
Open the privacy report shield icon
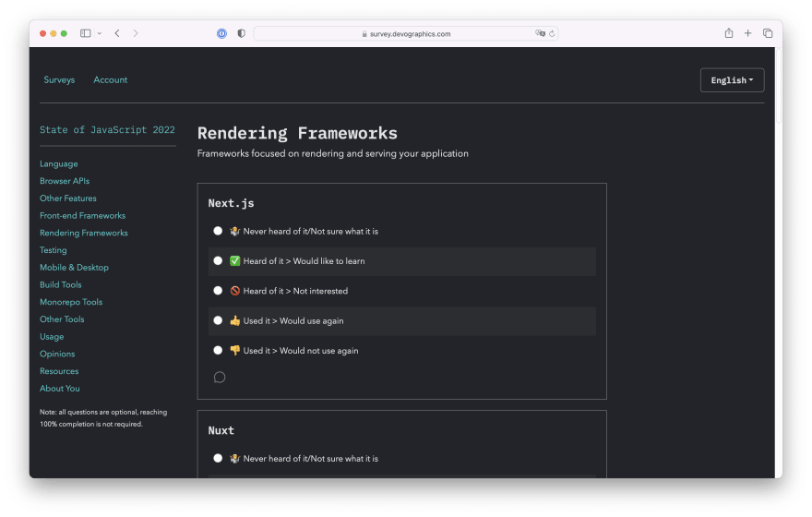pos(242,33)
